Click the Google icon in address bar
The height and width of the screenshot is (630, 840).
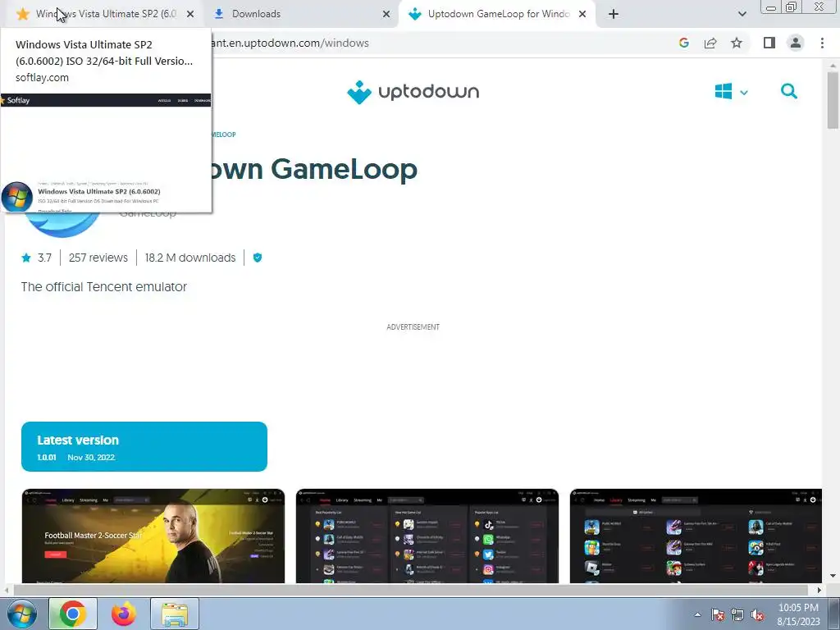[683, 43]
